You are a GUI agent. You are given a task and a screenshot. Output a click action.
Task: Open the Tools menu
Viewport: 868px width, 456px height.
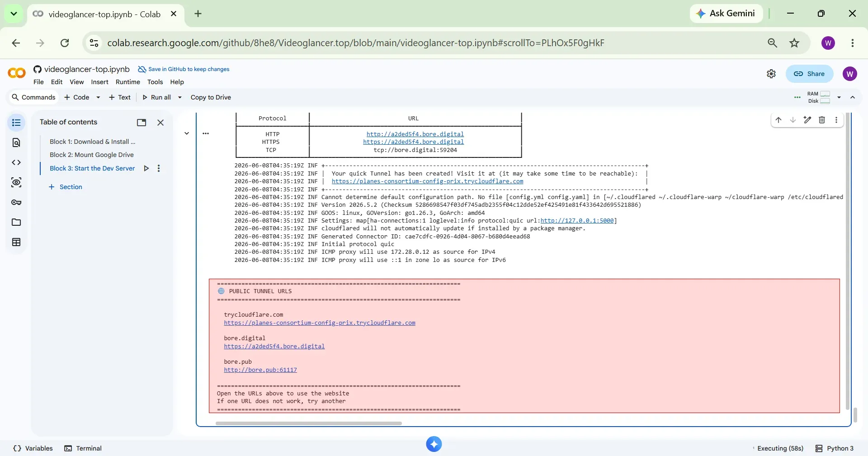tap(155, 82)
